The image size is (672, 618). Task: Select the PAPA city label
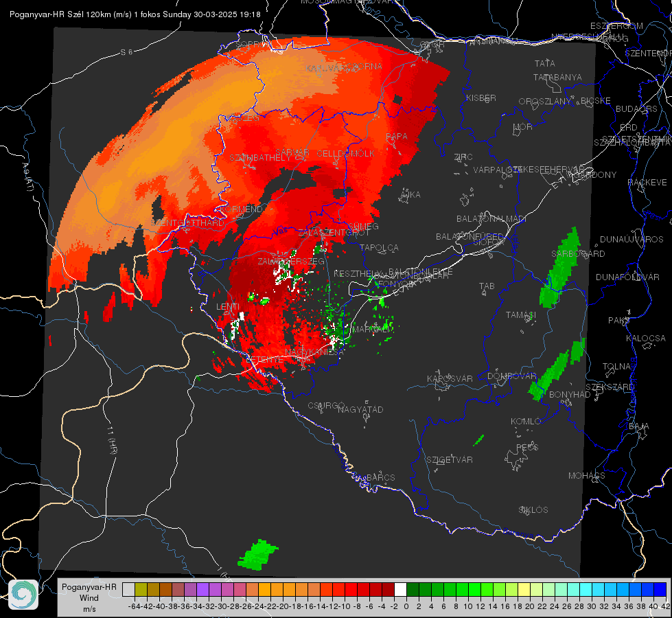pos(397,136)
